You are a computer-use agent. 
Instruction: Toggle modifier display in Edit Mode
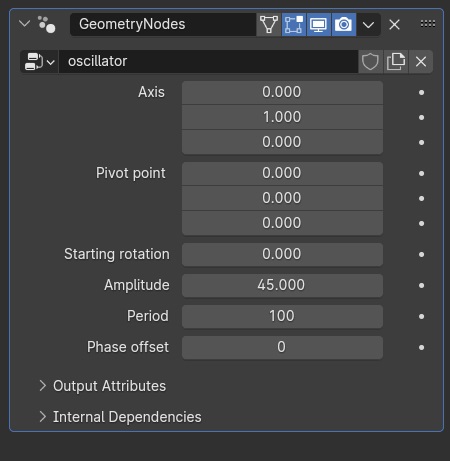[x=294, y=24]
